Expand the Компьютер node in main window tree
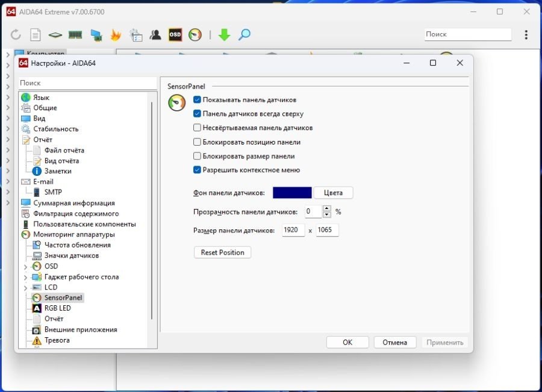Screen dimensions: 542x392 click(8, 55)
